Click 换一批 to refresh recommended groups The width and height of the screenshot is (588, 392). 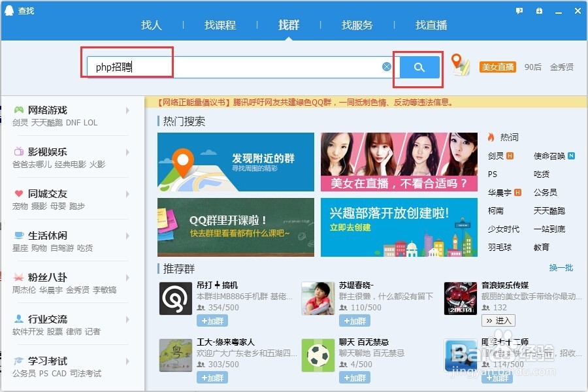(x=561, y=268)
